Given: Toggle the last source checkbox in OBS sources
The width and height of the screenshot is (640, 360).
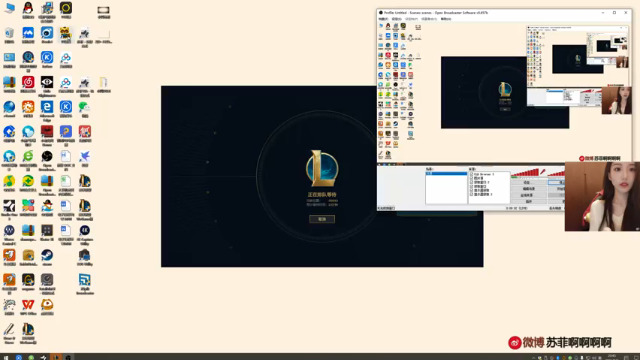Looking at the screenshot, I should [x=471, y=195].
